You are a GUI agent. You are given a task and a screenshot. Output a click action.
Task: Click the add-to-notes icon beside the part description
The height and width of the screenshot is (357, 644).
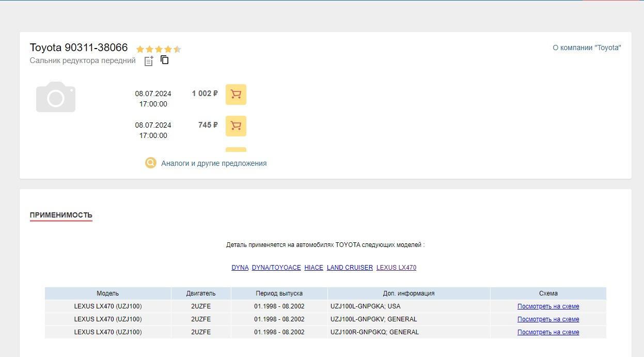pos(149,61)
